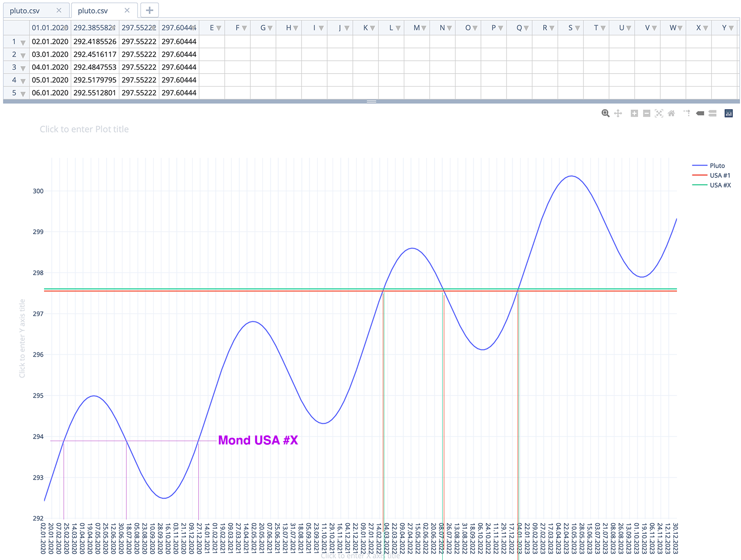Select cell 292.5512801
741x560 pixels.
[95, 93]
